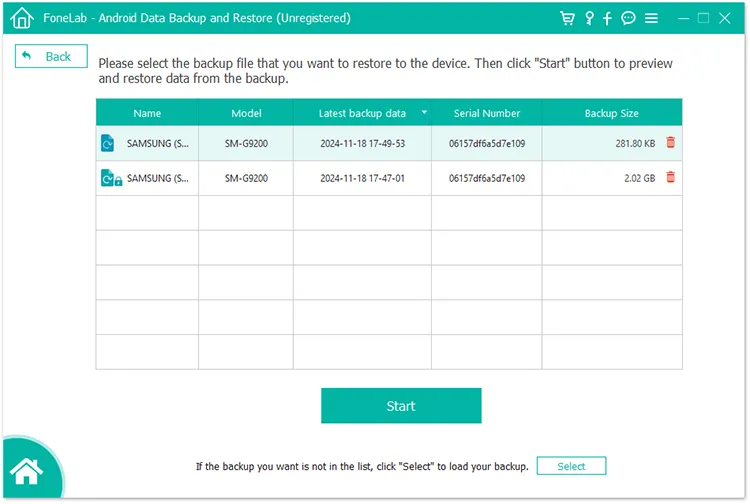This screenshot has height=504, width=750.
Task: Select backup file icon for 17-49-53 row
Action: tap(108, 143)
